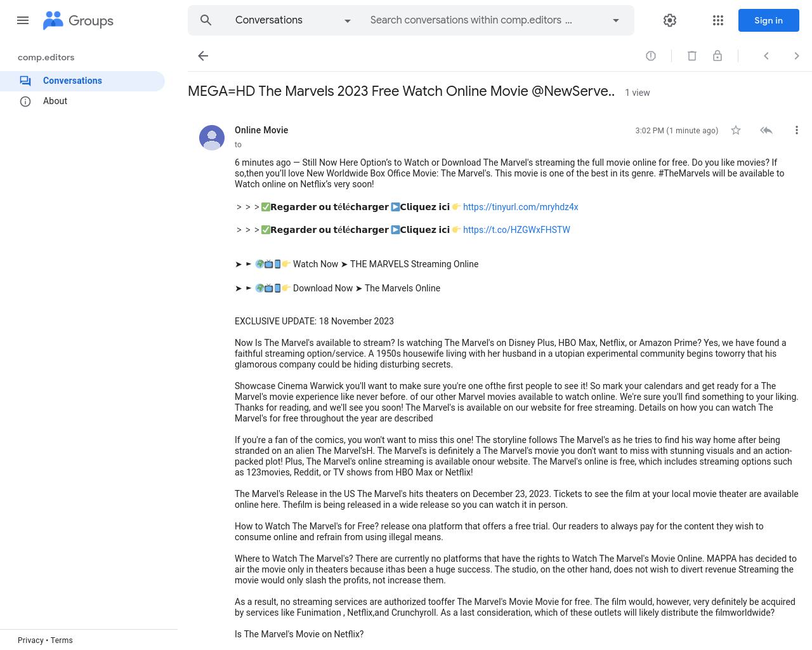The height and width of the screenshot is (650, 812).
Task: Open the Terms link
Action: pyautogui.click(x=62, y=640)
